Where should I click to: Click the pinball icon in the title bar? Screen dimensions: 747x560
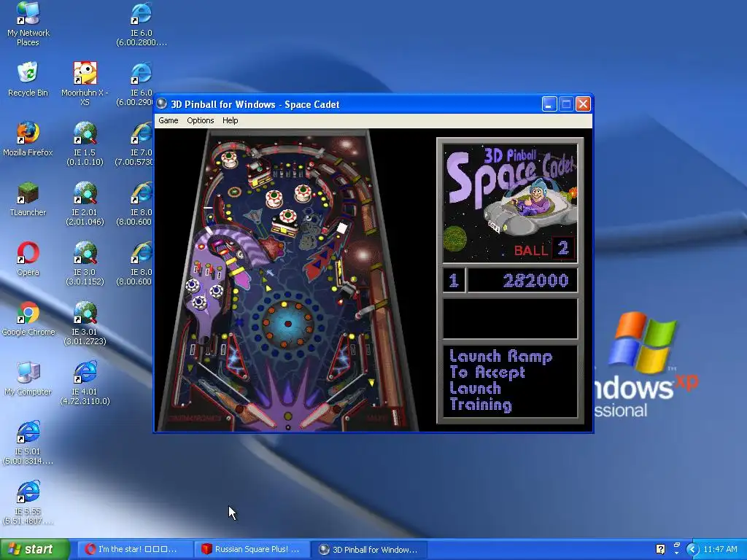pyautogui.click(x=162, y=104)
